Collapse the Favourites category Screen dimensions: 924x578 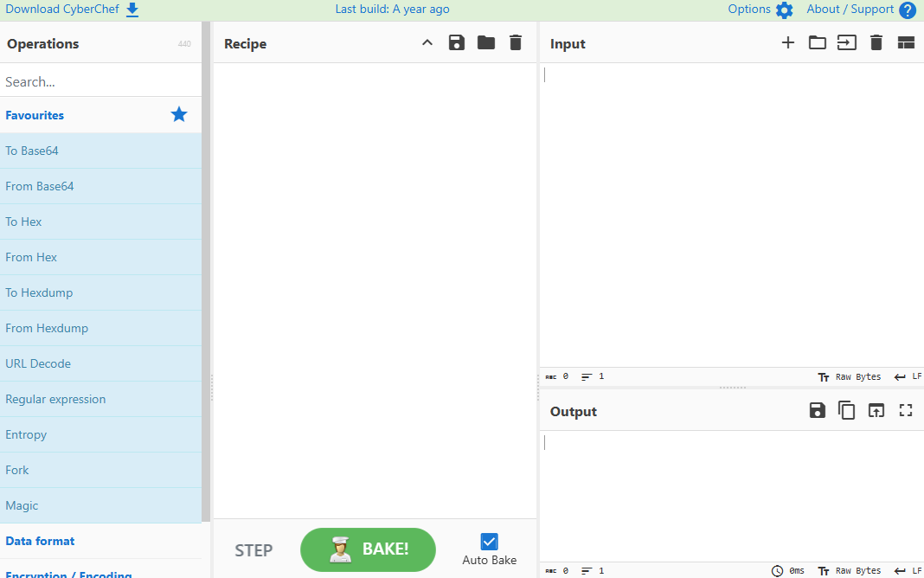click(35, 115)
